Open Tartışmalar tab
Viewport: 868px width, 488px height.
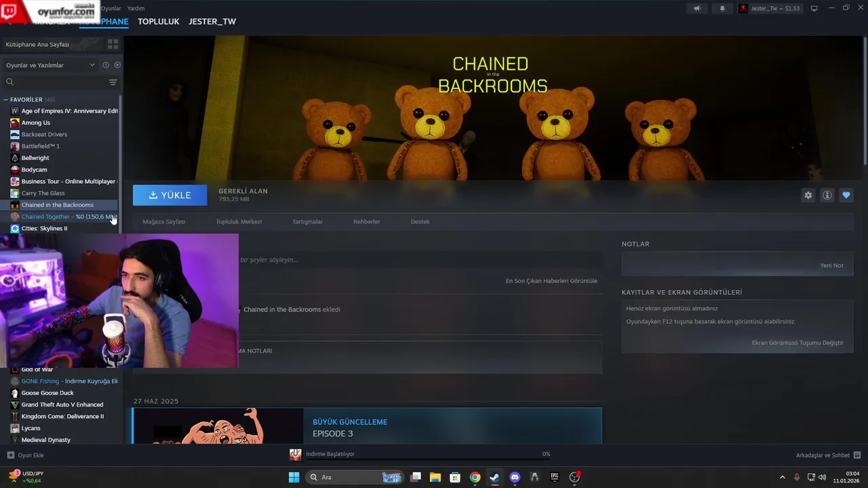tap(307, 222)
